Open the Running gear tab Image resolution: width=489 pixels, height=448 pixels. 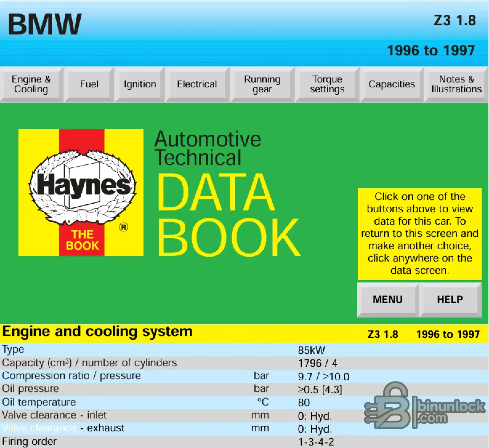coord(262,84)
